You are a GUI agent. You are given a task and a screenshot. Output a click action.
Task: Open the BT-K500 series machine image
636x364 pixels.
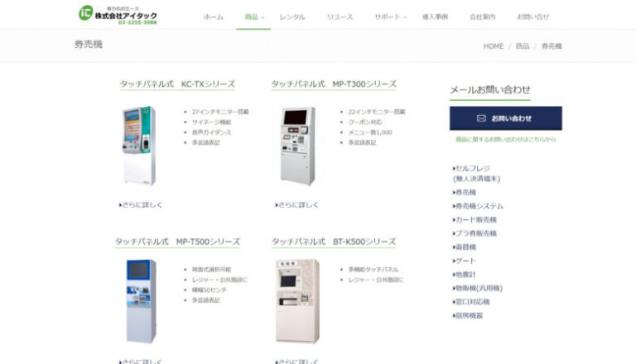tap(298, 301)
